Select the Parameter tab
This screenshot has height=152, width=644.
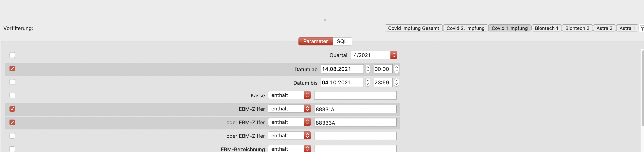point(315,42)
